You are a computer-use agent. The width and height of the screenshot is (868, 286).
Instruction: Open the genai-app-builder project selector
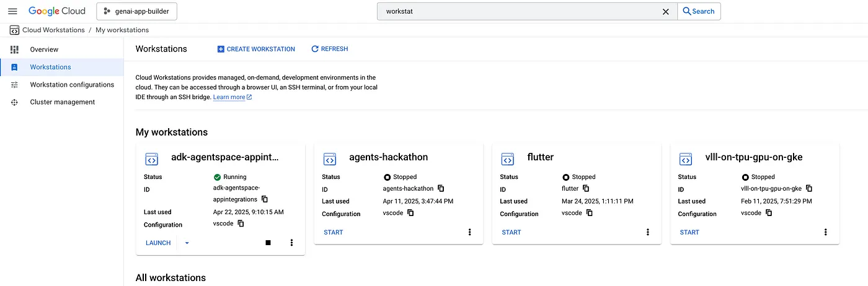137,11
